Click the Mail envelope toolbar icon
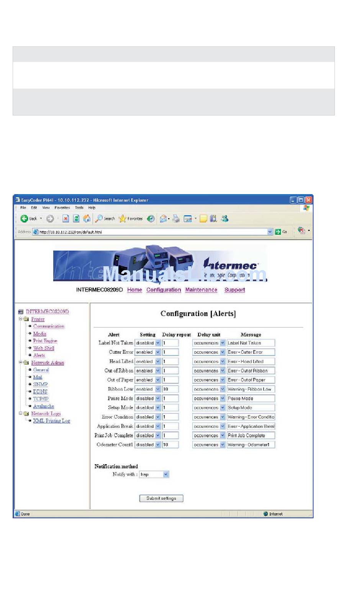Screen dimensions: 364x590 coord(164,218)
